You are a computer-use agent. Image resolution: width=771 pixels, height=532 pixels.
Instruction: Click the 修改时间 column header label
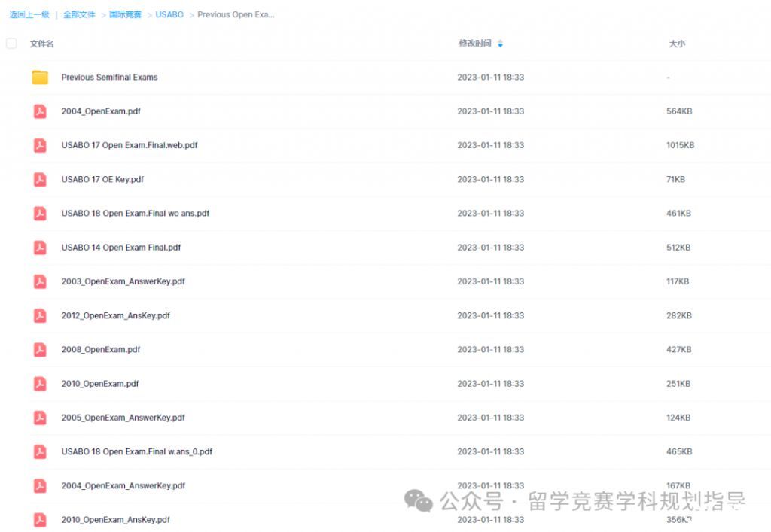tap(475, 43)
